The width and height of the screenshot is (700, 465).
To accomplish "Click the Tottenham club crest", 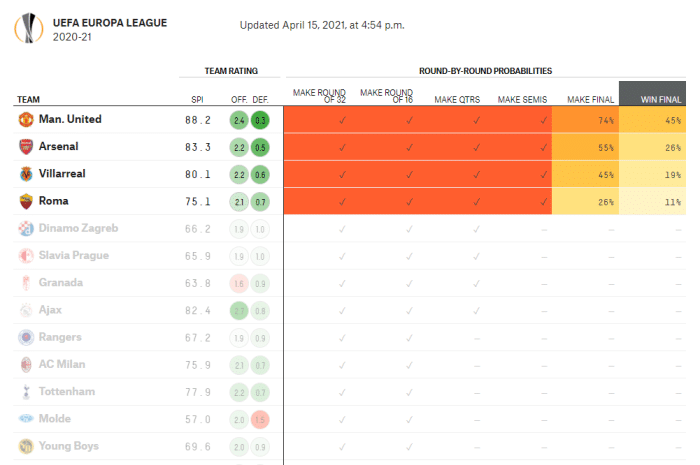I will [x=25, y=391].
